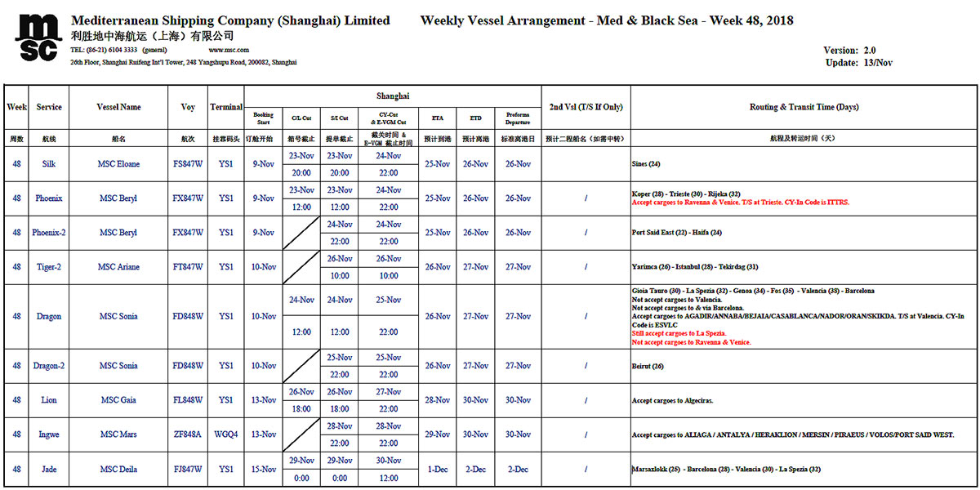
Task: Click the Sines (24) routing text
Action: pos(646,164)
